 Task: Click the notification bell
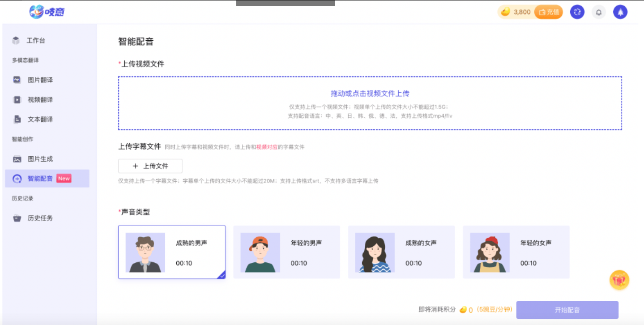tap(598, 12)
